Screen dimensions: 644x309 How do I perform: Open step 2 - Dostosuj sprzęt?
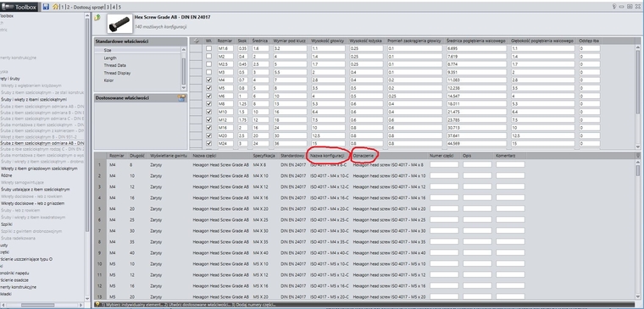(86, 7)
